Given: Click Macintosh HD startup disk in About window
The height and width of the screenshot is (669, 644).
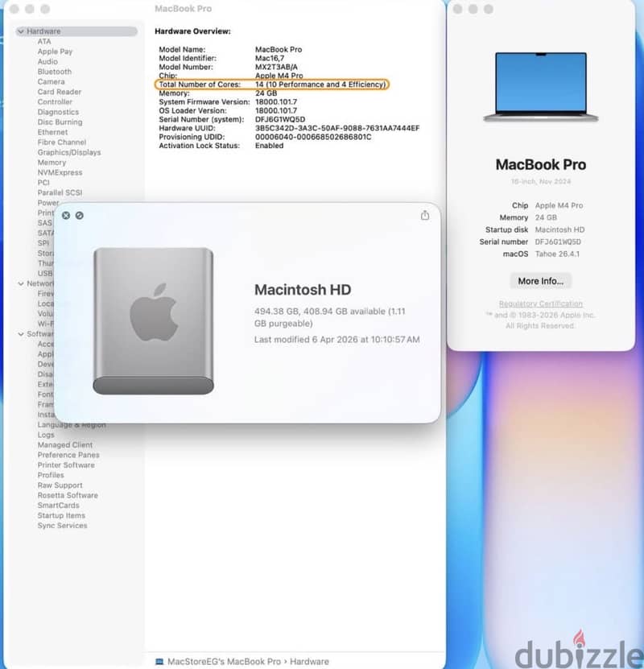Looking at the screenshot, I should (560, 229).
